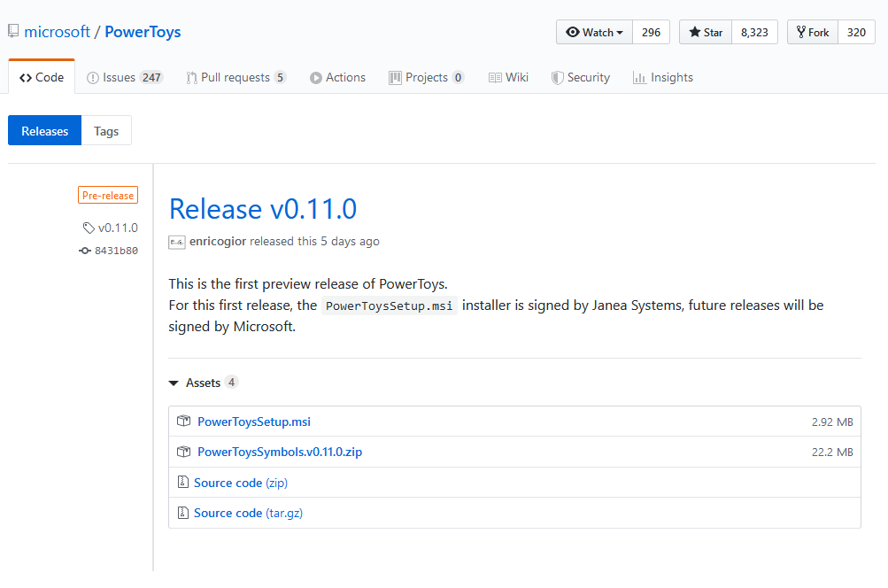This screenshot has height=588, width=888.
Task: Open the Projects tab
Action: [x=427, y=78]
